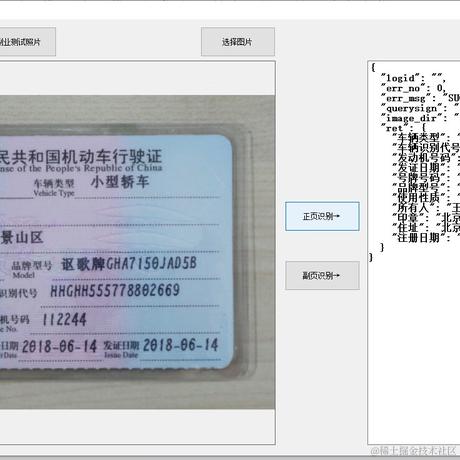The height and width of the screenshot is (460, 460).
Task: Run front page recognition 正页识别
Action: pyautogui.click(x=322, y=216)
